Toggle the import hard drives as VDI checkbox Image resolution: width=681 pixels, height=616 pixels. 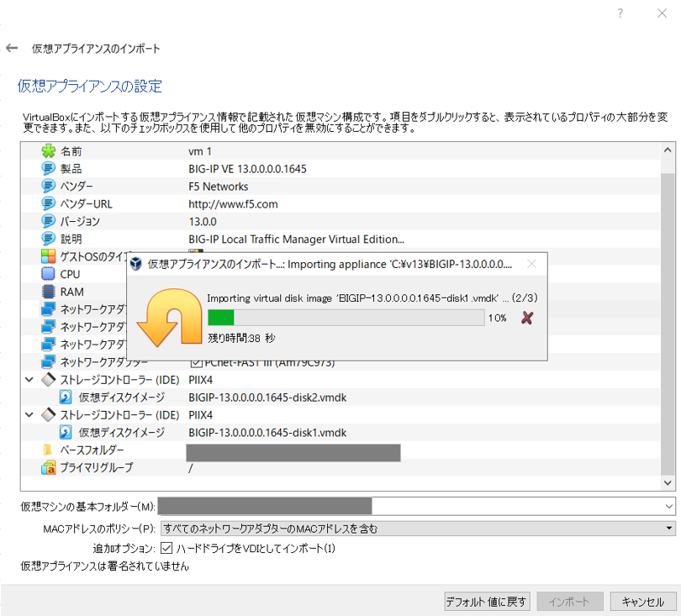166,548
